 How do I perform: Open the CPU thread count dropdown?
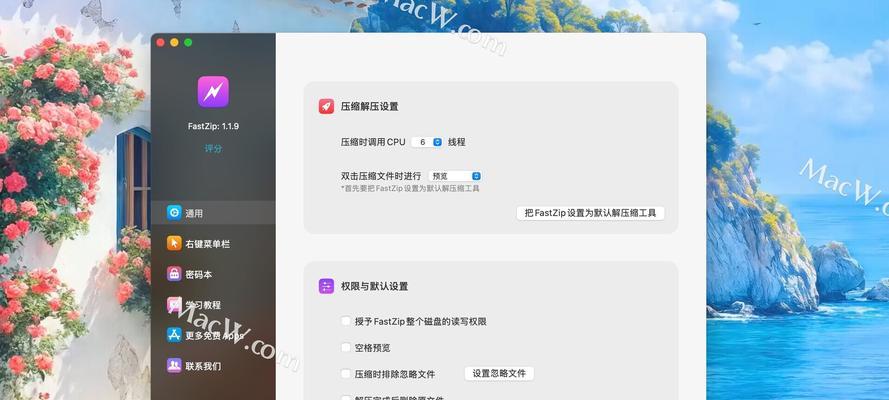pos(427,142)
